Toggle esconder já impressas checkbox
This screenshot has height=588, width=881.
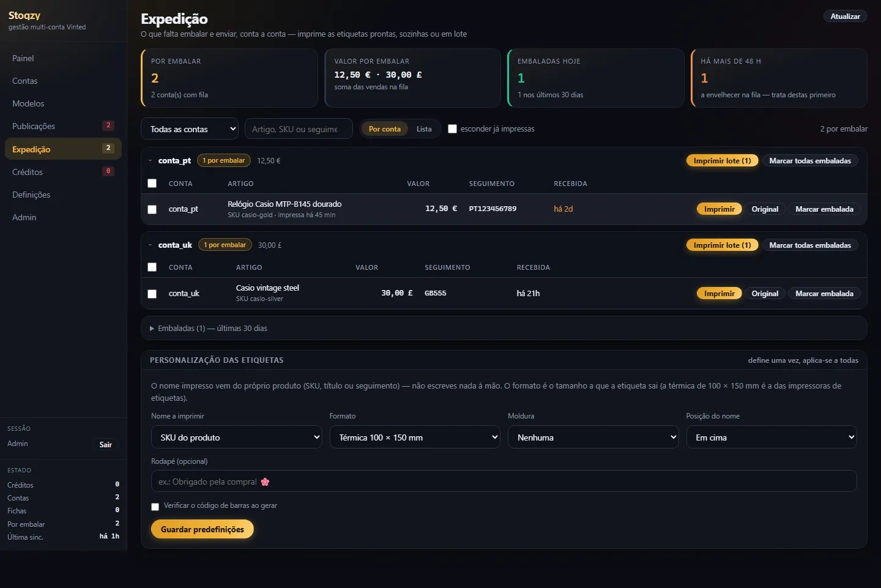click(x=452, y=128)
